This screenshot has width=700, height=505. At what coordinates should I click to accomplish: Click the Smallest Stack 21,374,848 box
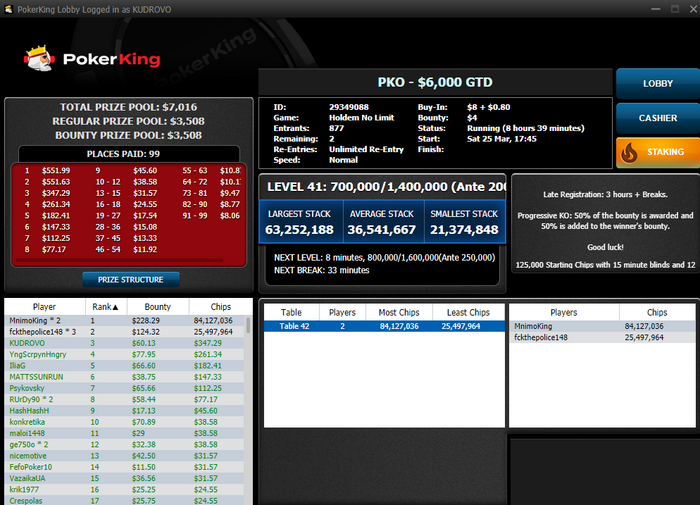[465, 222]
